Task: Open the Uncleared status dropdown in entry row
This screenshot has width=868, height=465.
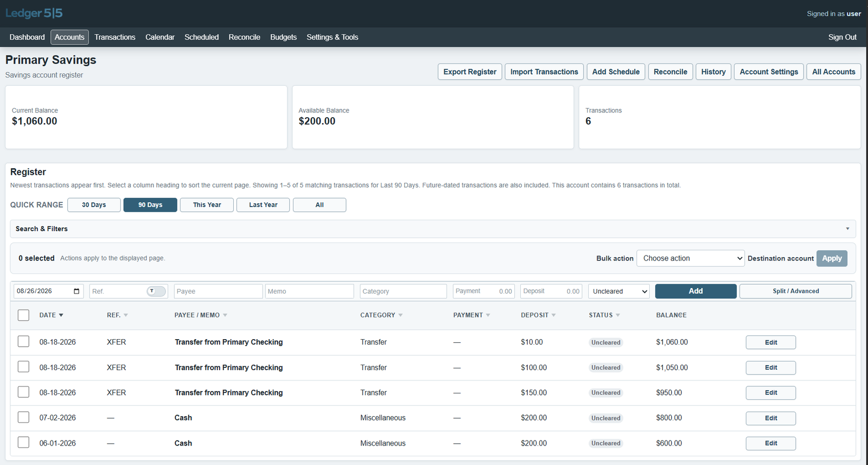Action: point(619,291)
